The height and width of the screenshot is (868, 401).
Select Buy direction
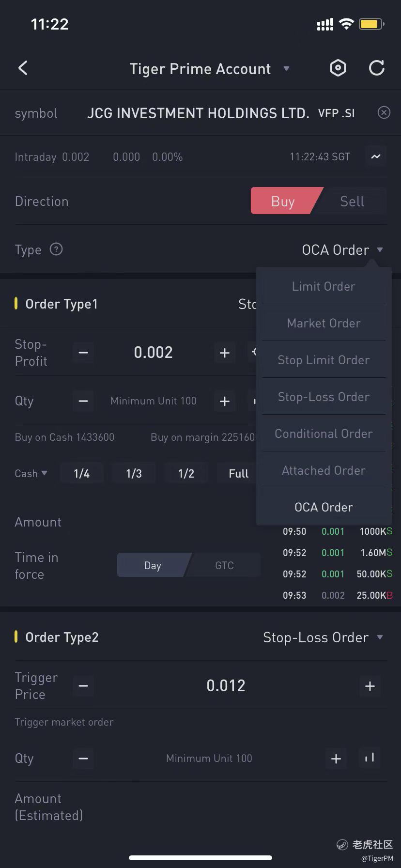pyautogui.click(x=283, y=201)
